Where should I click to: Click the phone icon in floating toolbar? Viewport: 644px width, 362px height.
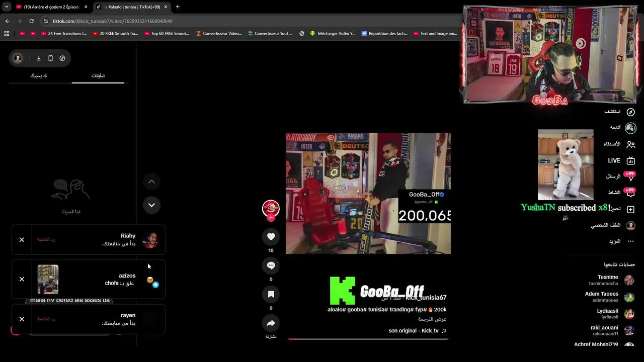pos(50,58)
